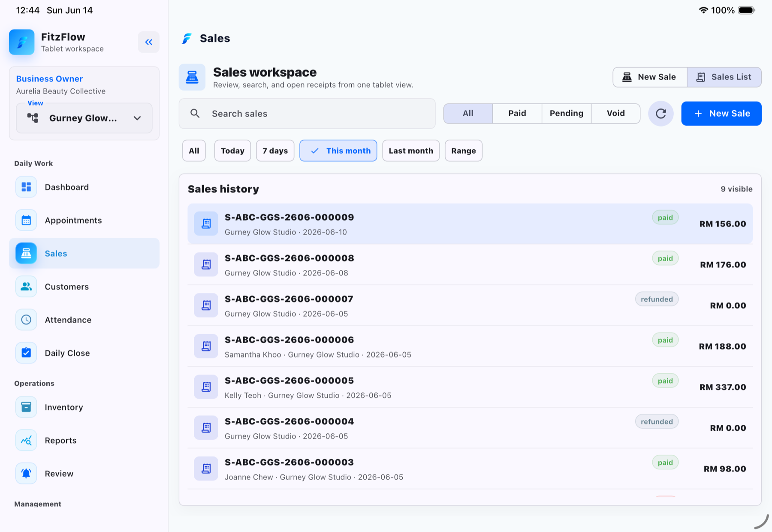Click the Appointments calendar icon

pos(26,220)
